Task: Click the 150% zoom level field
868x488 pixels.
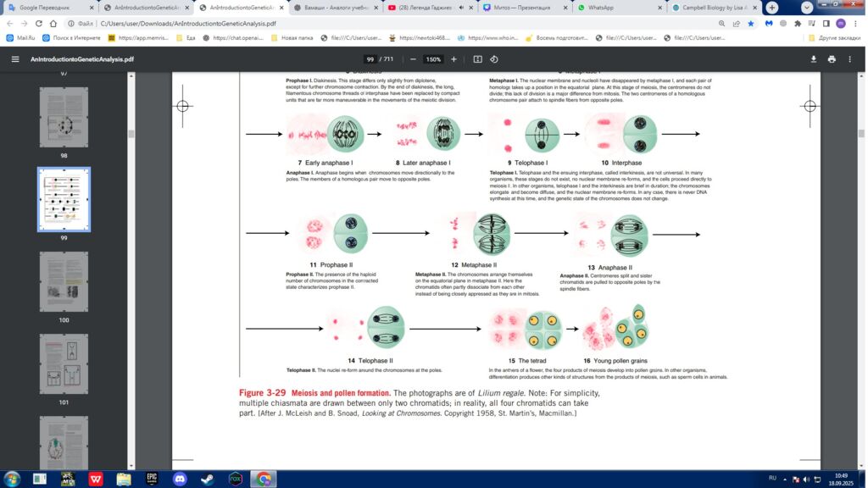Action: click(433, 59)
